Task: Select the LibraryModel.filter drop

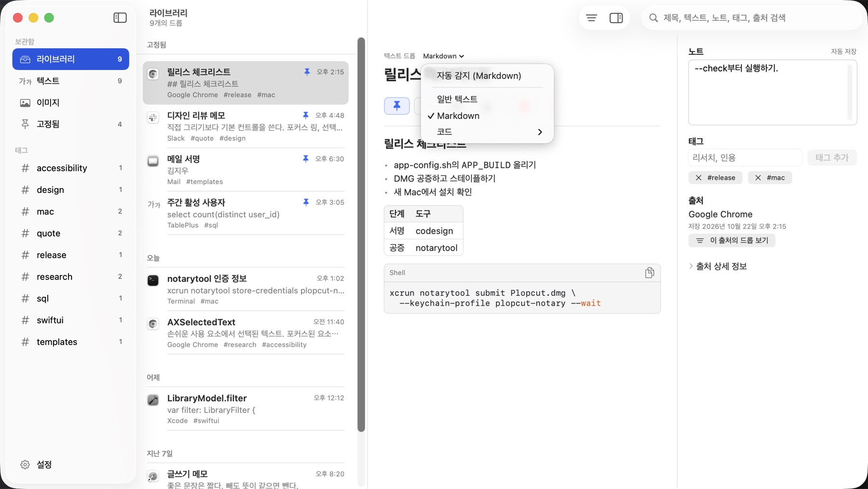Action: 246,409
